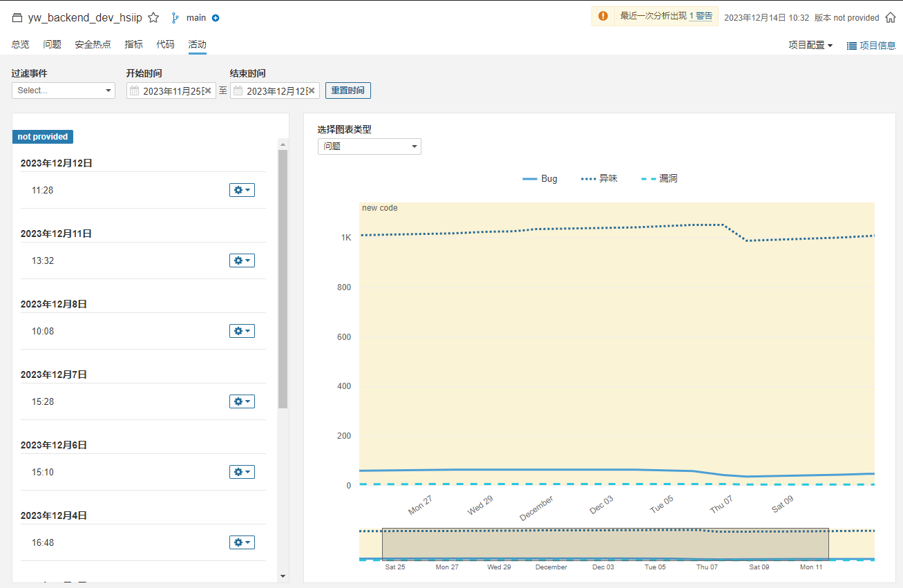Open the gear menu for 15:10 analysis
The image size is (903, 588).
[242, 472]
